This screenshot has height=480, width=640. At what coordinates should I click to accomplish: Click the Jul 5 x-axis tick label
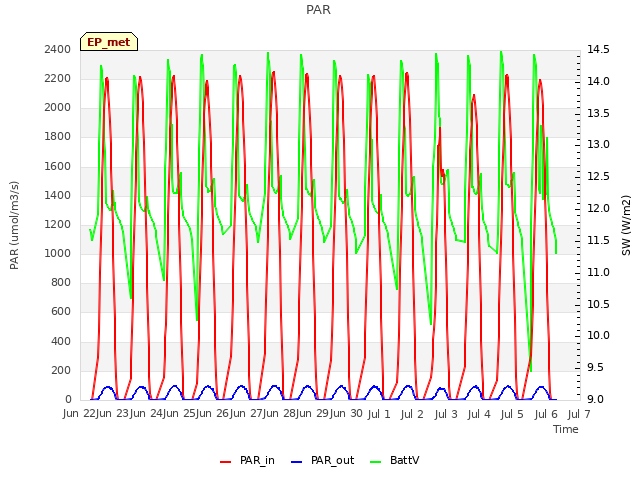pyautogui.click(x=512, y=414)
